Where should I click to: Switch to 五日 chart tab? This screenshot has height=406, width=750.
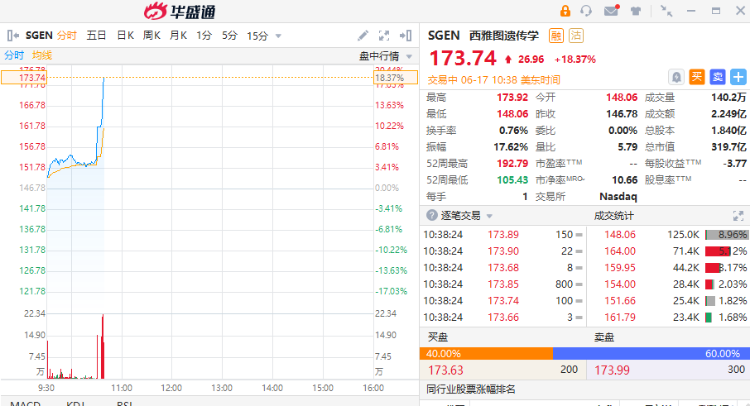click(x=96, y=35)
